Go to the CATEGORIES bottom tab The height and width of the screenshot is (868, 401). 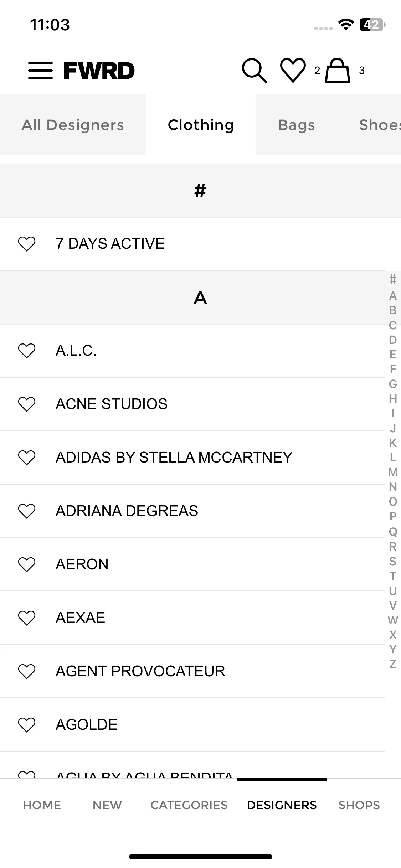(189, 805)
